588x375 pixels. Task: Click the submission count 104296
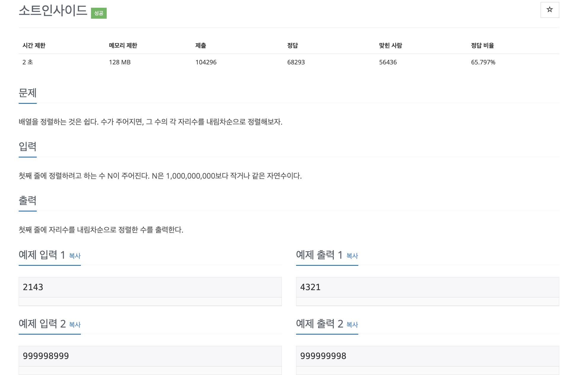point(206,62)
